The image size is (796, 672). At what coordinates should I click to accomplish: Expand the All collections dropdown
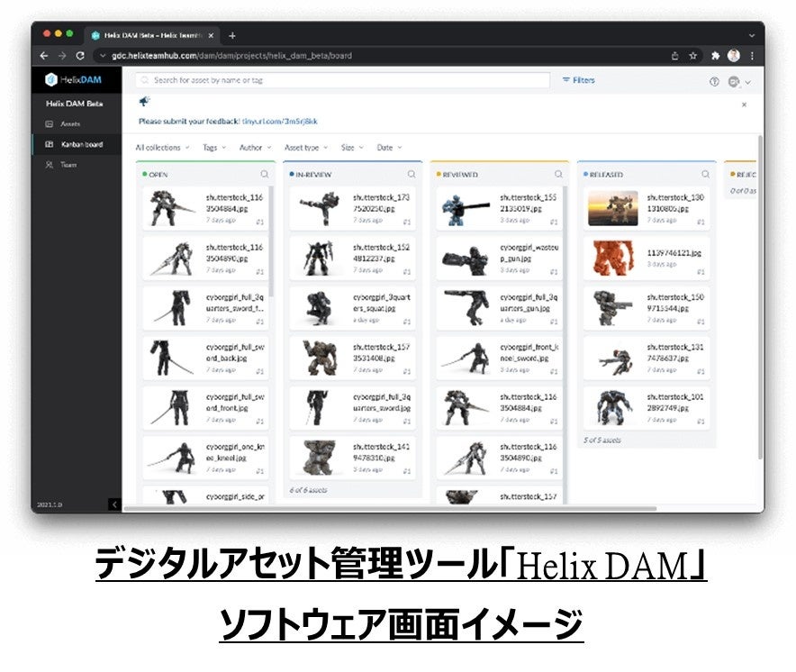162,148
